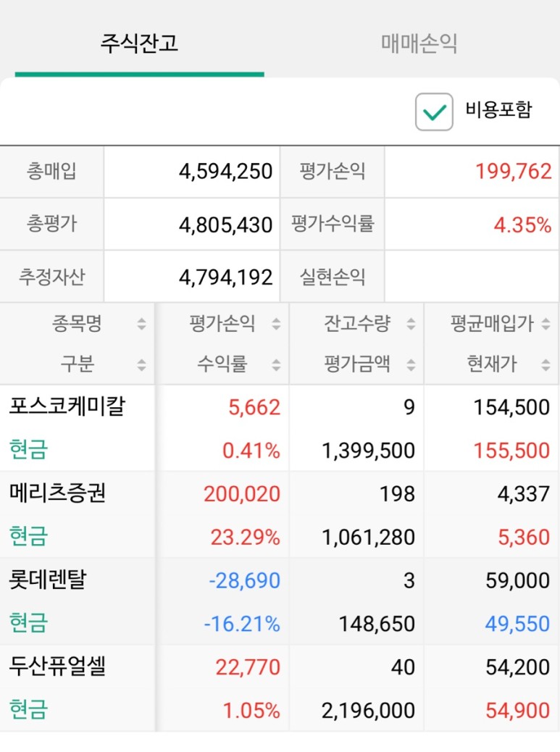Open the 매매손익 tab
This screenshot has width=560, height=752.
coord(419,43)
